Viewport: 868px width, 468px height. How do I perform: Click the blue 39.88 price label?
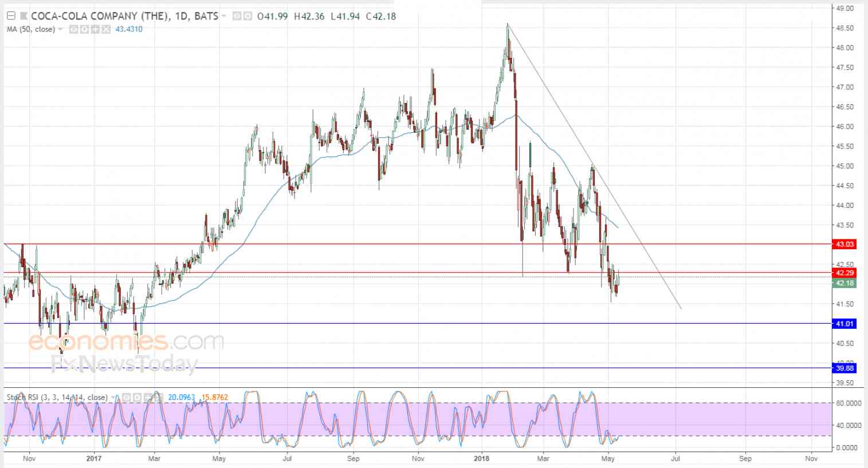[845, 368]
